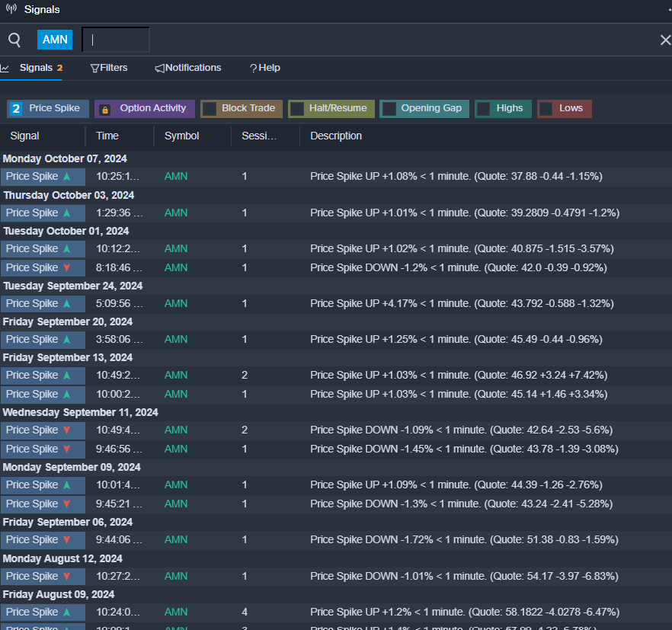672x630 pixels.
Task: Click the up arrow in the Quote 45.14 row
Action: [67, 395]
